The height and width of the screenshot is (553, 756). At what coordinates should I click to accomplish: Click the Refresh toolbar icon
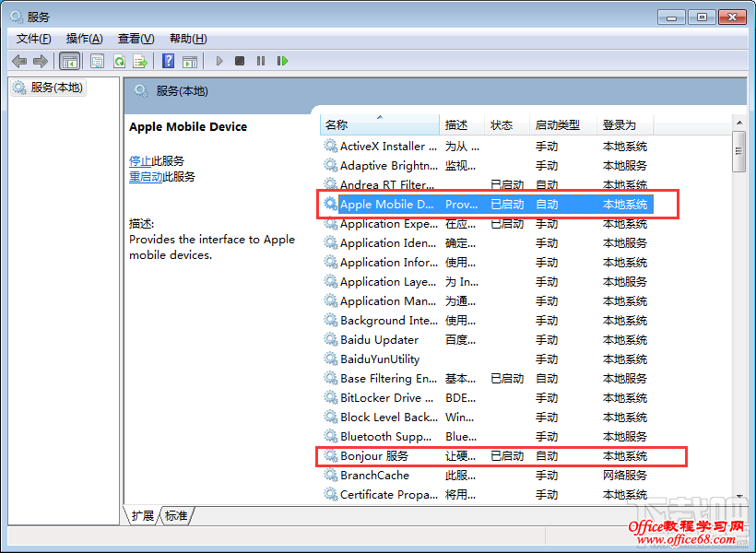119,61
